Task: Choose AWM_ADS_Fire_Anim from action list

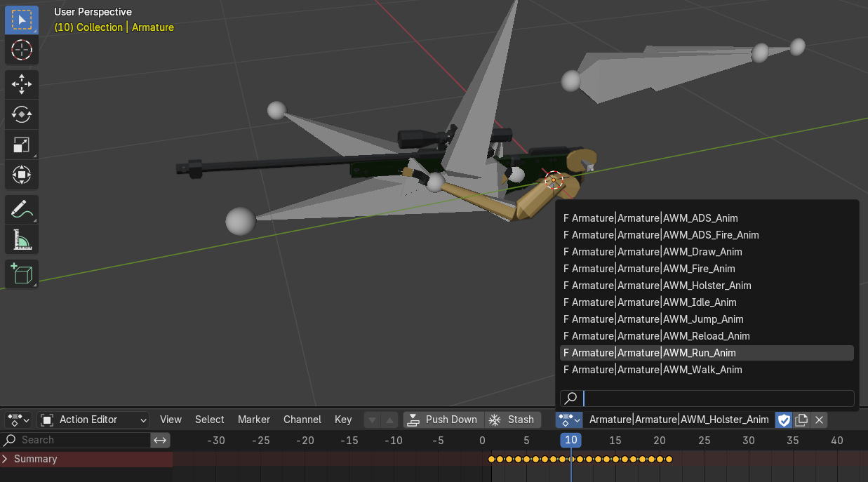Action: pyautogui.click(x=707, y=235)
